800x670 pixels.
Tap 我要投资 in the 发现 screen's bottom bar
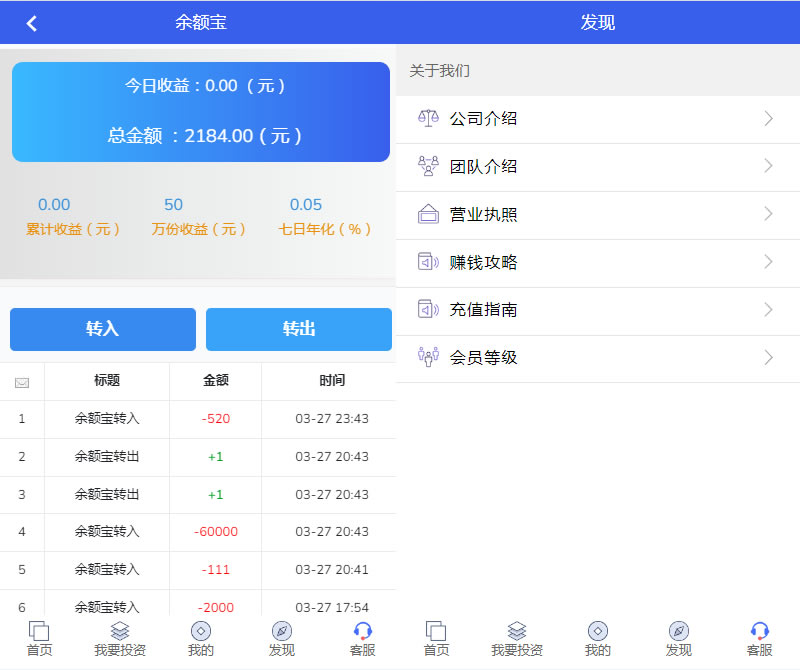517,638
